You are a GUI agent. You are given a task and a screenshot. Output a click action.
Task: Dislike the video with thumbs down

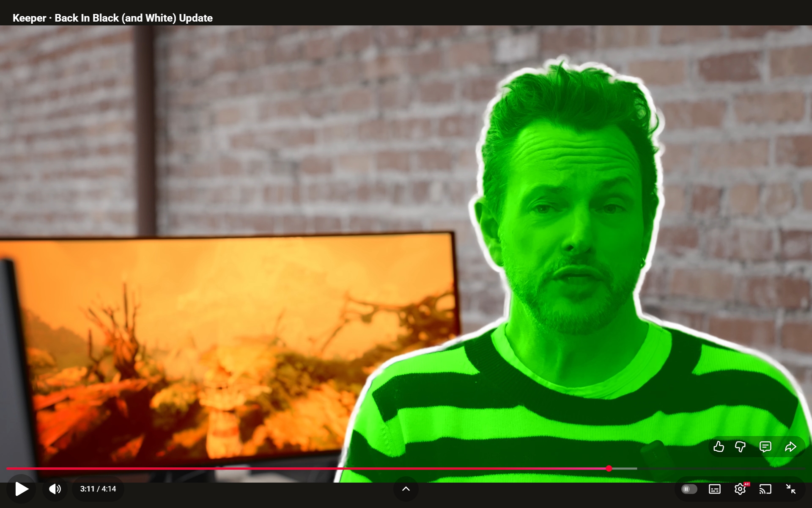click(740, 447)
